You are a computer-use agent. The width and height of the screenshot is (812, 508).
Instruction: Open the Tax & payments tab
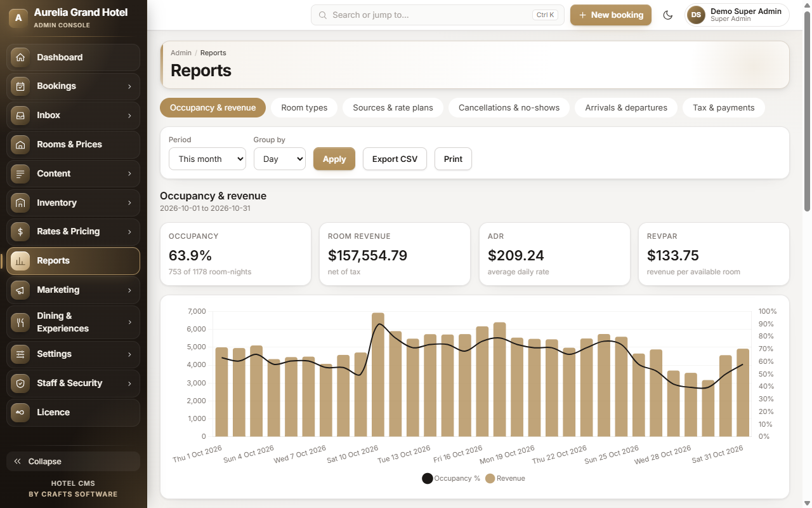724,108
